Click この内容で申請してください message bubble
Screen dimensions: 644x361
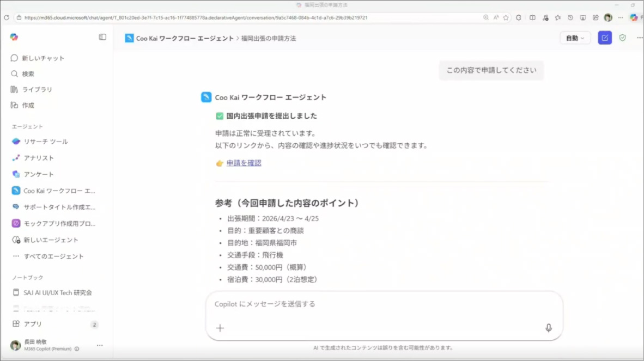click(491, 70)
